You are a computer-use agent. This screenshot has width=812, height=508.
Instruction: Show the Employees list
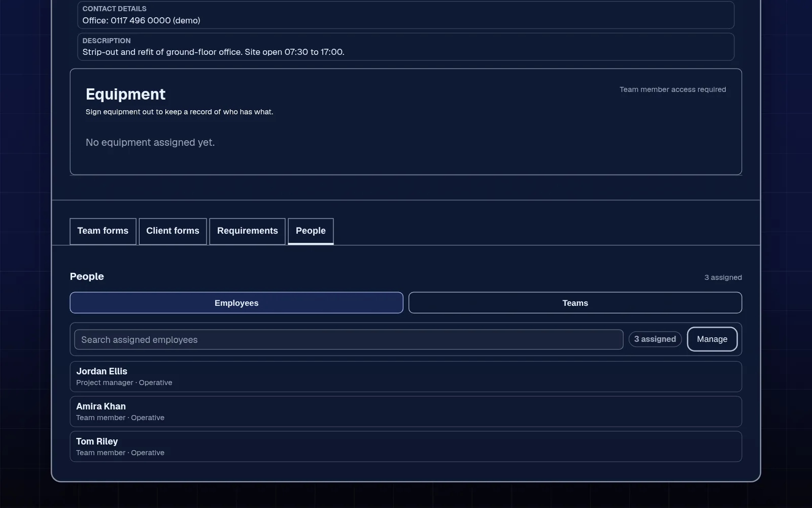pyautogui.click(x=236, y=303)
